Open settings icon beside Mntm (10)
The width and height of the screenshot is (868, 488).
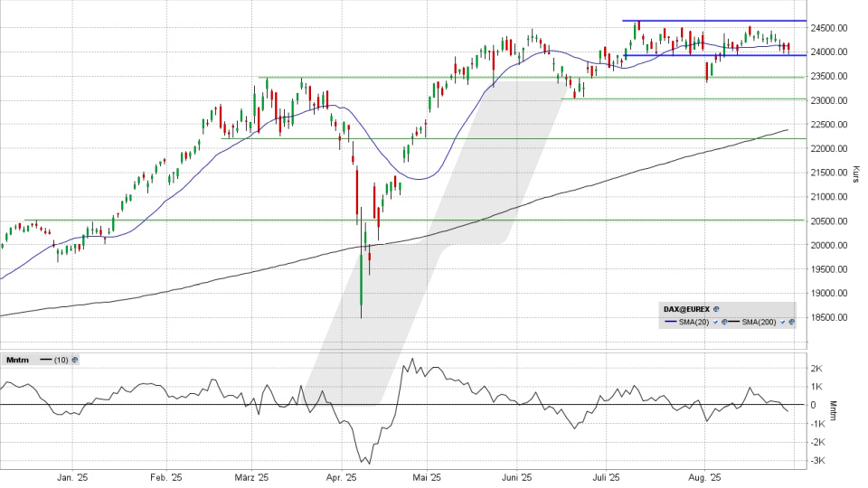point(75,361)
